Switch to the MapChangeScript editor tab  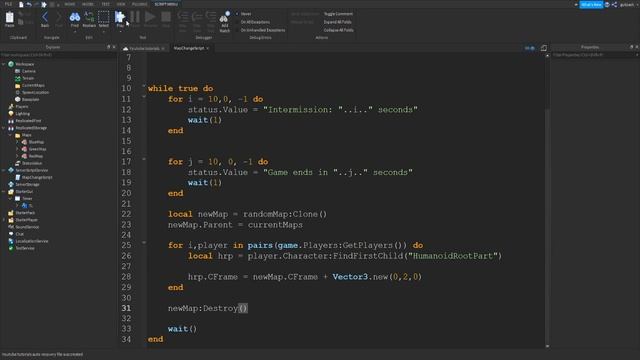[189, 48]
